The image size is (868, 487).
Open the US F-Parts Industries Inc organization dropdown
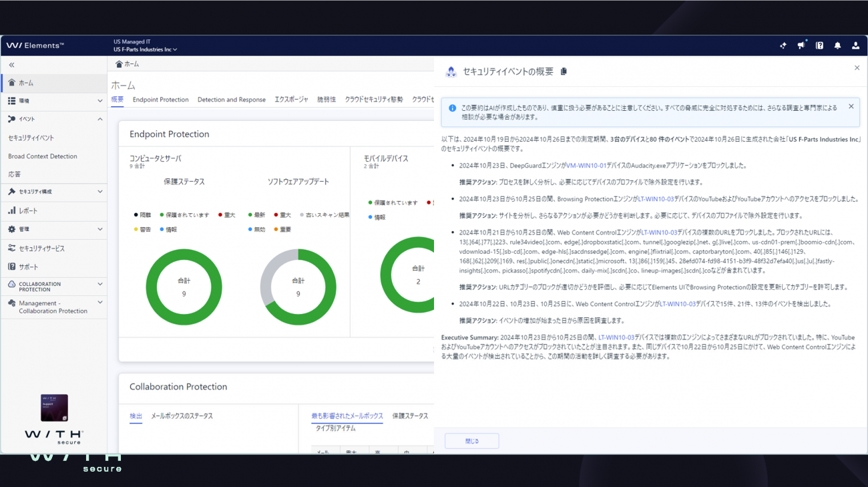(x=145, y=49)
